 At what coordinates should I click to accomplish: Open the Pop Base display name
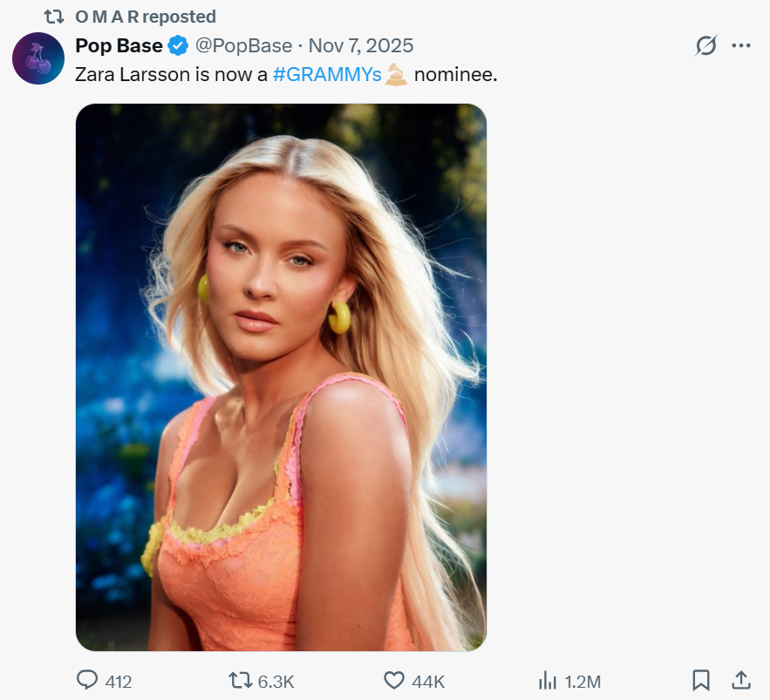119,45
